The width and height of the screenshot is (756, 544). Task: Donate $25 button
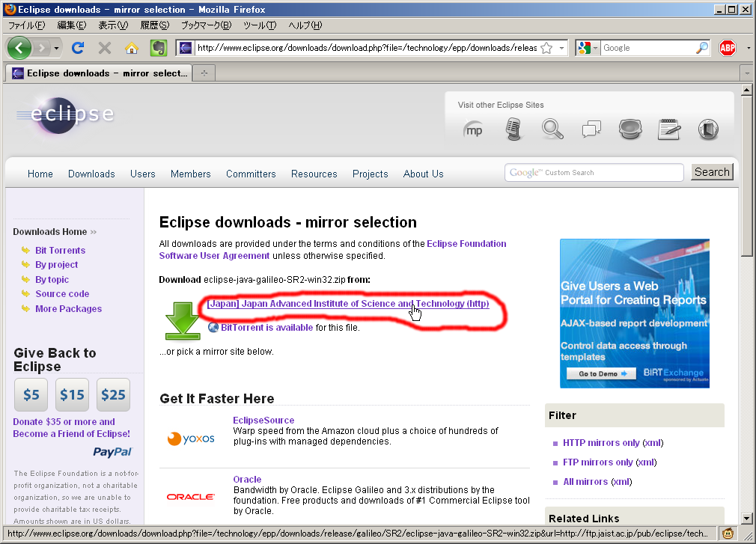click(113, 394)
